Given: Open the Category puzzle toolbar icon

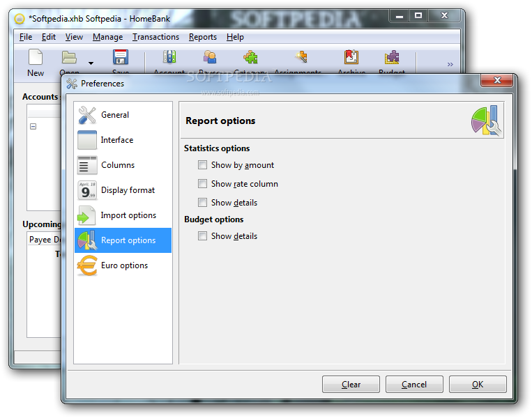Looking at the screenshot, I should [250, 57].
